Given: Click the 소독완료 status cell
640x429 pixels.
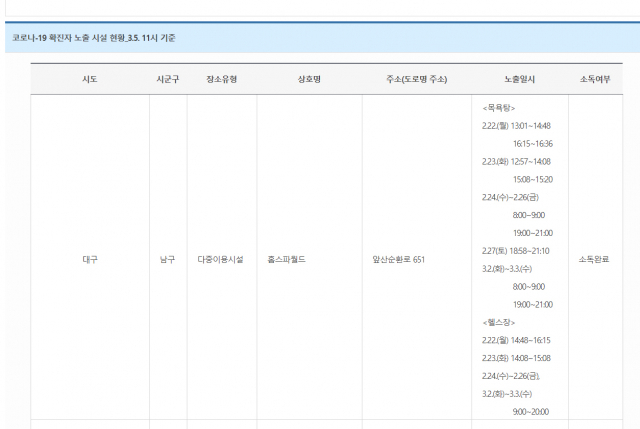Looking at the screenshot, I should (594, 259).
